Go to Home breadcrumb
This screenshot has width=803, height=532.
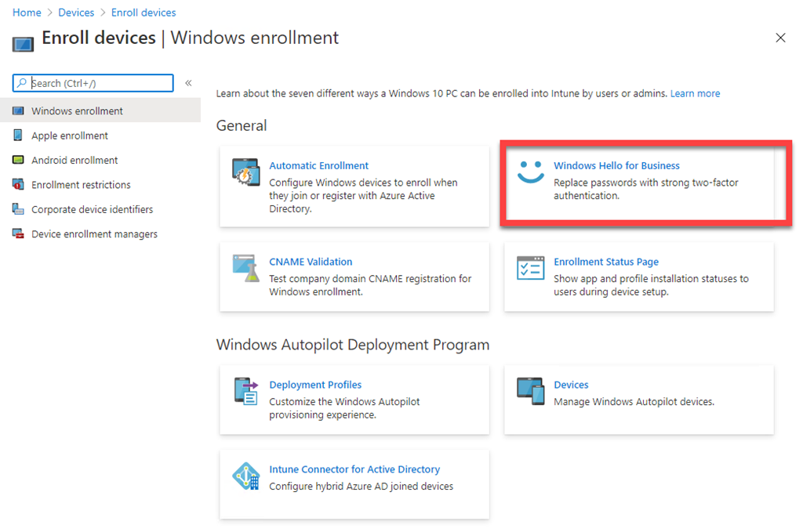[x=27, y=13]
